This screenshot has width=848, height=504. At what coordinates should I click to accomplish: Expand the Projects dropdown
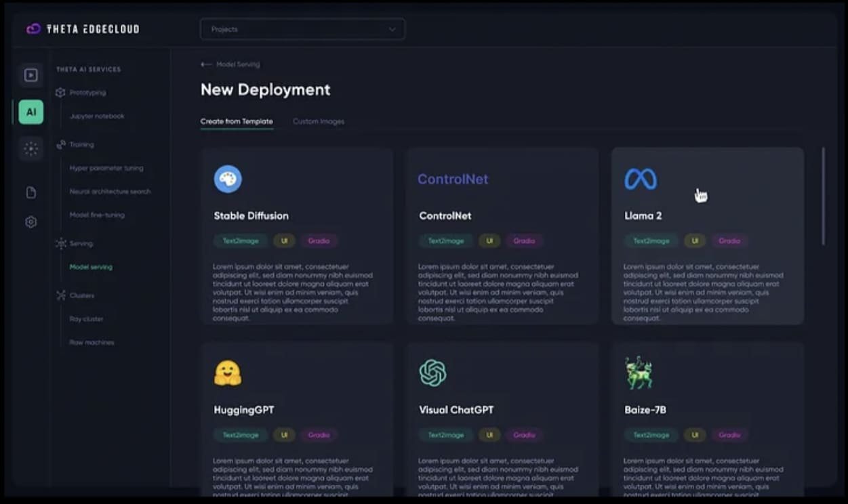(302, 29)
